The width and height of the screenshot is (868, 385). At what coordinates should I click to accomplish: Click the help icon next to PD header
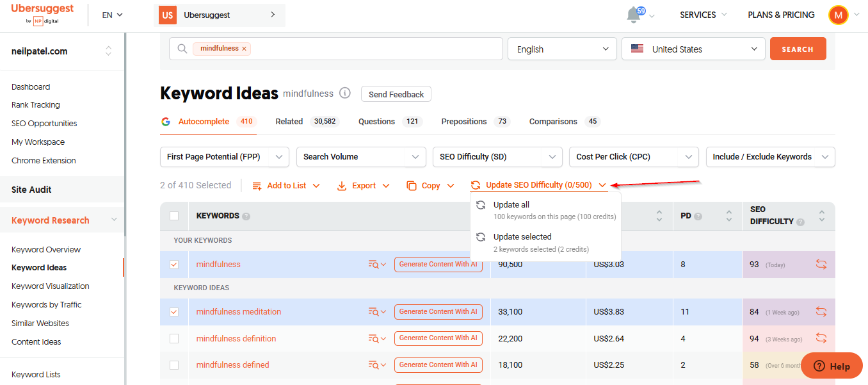click(698, 217)
